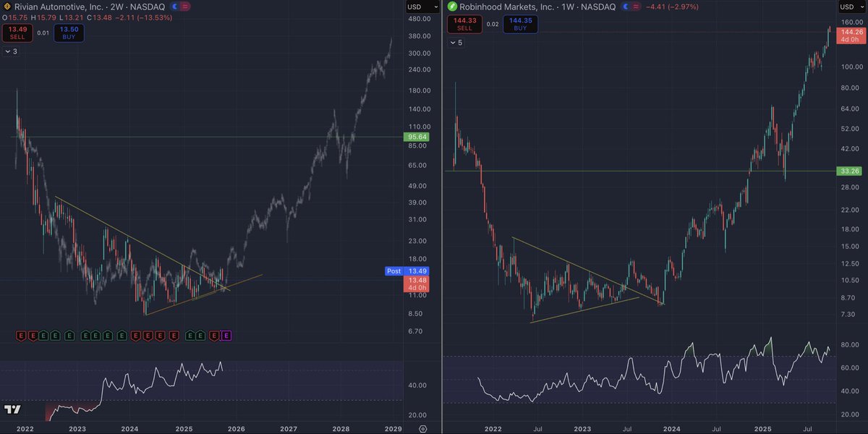Click the TradingView logo on Rivian chart
This screenshot has width=868, height=434.
click(12, 409)
